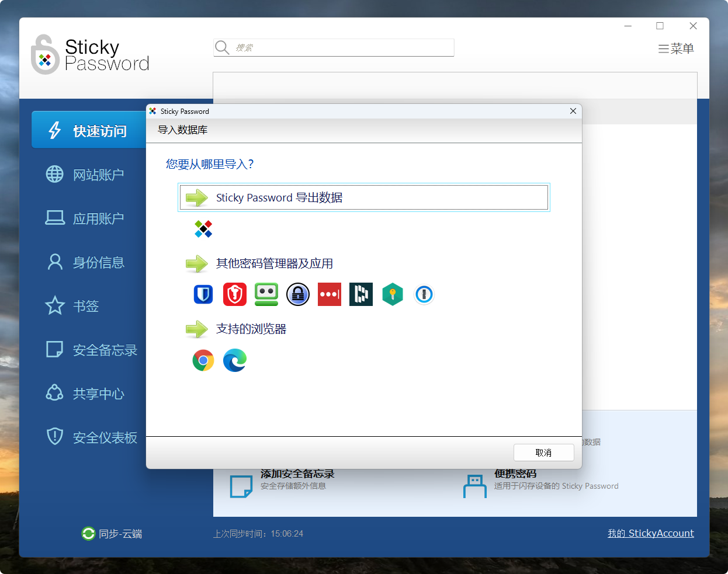The width and height of the screenshot is (728, 574).
Task: Go to 共享中心 sharing center
Action: pyautogui.click(x=85, y=393)
